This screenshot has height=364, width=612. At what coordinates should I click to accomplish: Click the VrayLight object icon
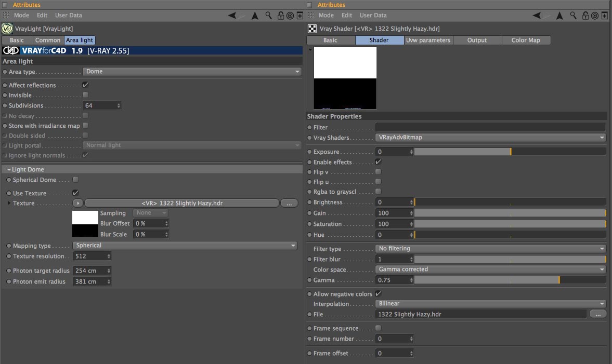[x=7, y=29]
